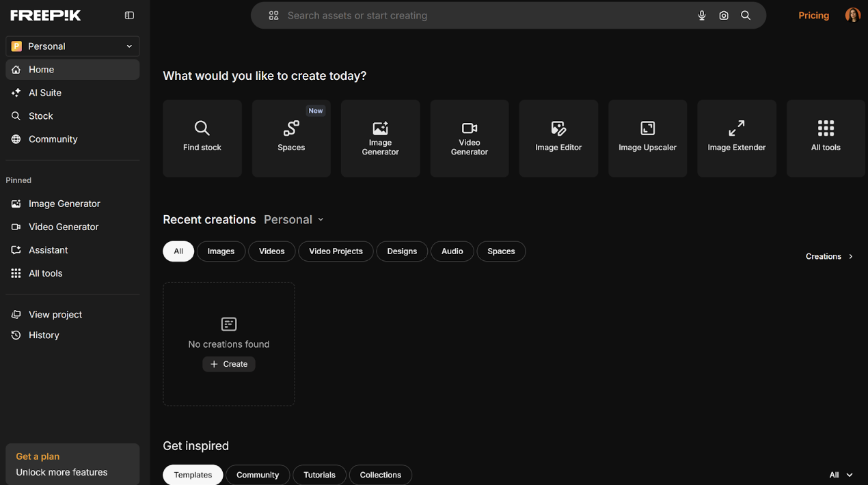Switch to the Community tab under Get inspired

pos(258,475)
